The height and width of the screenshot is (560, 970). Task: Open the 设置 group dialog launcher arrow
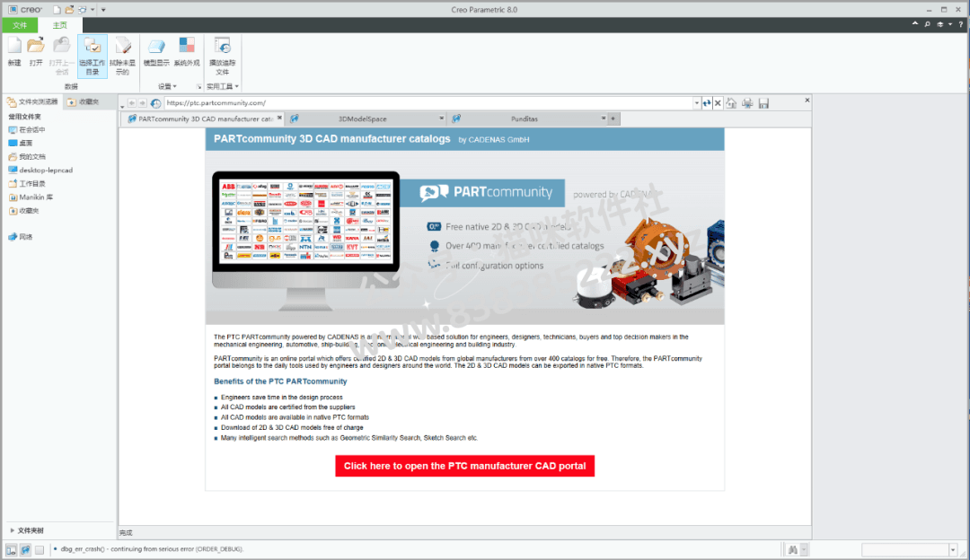coord(198,86)
